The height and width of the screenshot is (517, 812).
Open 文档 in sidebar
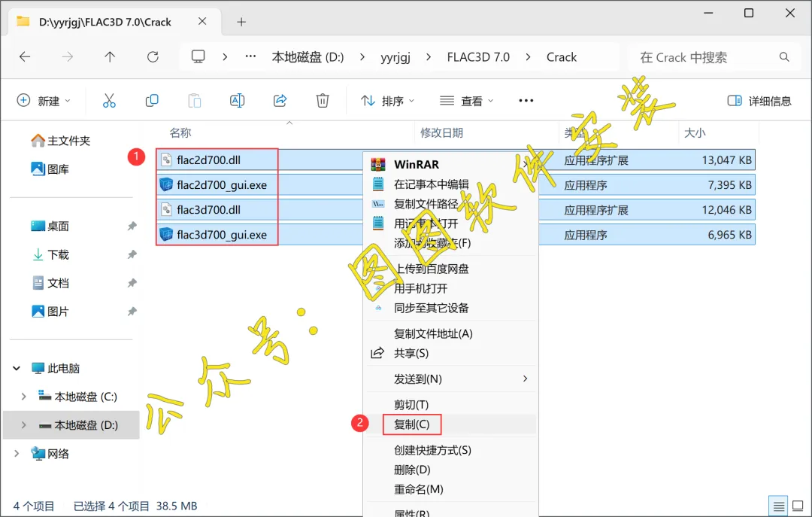pos(50,283)
